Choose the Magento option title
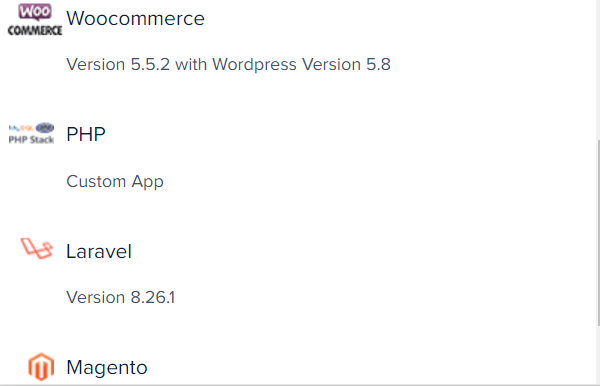The height and width of the screenshot is (386, 600). 107,368
